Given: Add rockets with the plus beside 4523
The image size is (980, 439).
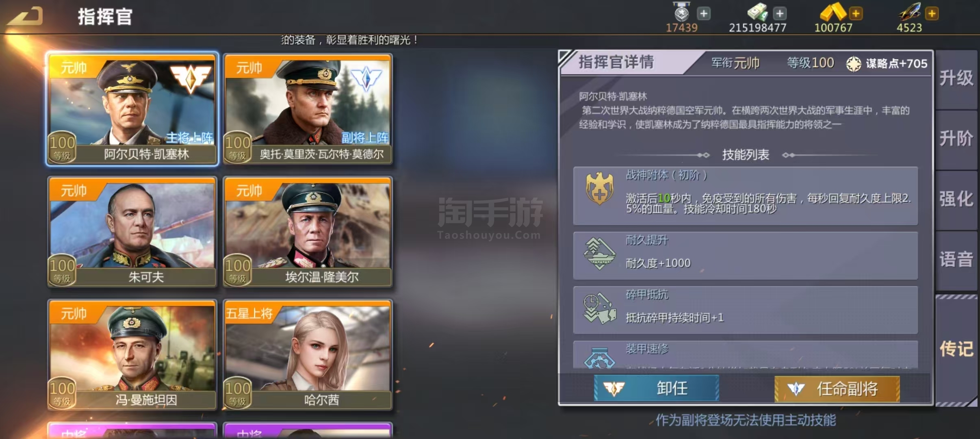Looking at the screenshot, I should [932, 13].
